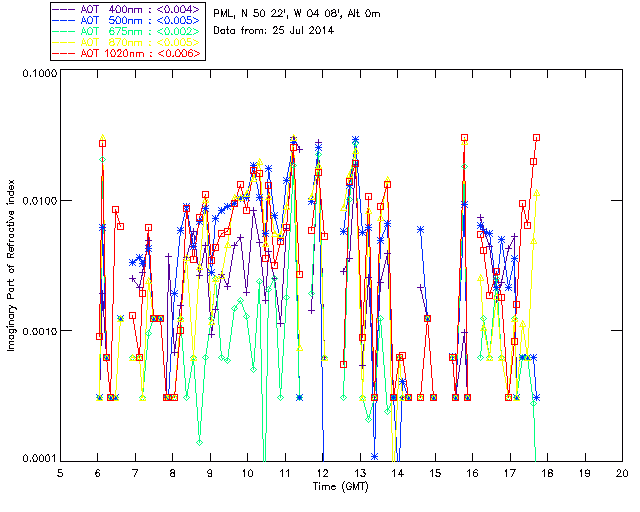Click the 'Data from: 25 Jul 2014' text
Viewport: 640px width, 512px height.
pos(273,31)
